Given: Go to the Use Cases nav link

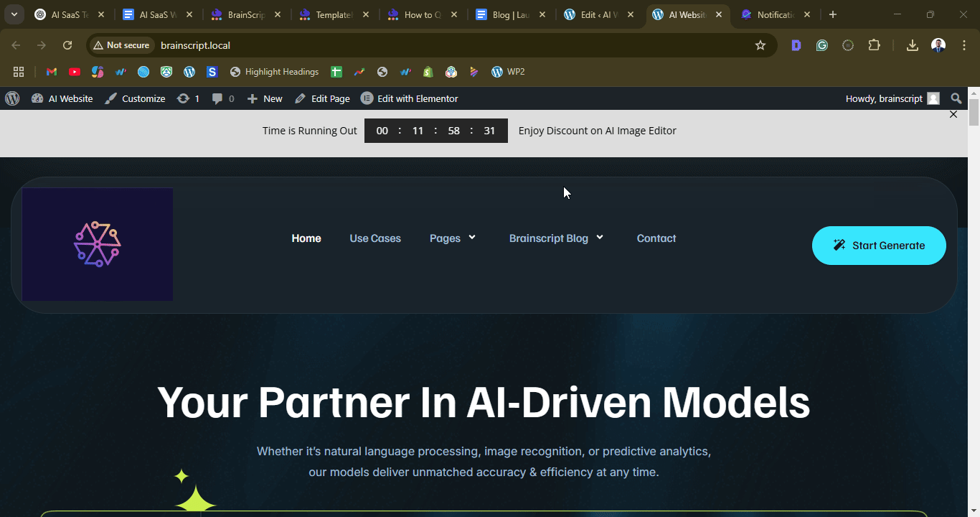Looking at the screenshot, I should coord(375,238).
